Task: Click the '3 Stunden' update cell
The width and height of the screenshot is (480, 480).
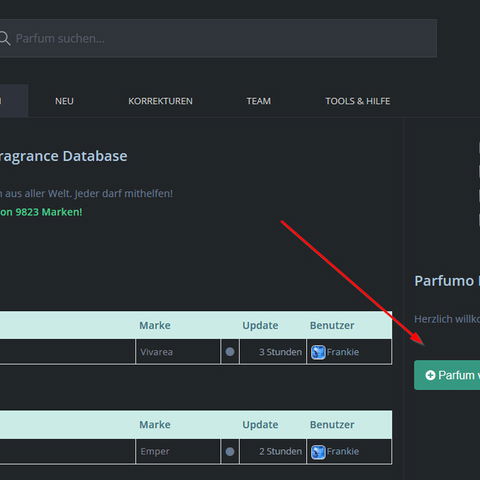Action: pos(273,352)
